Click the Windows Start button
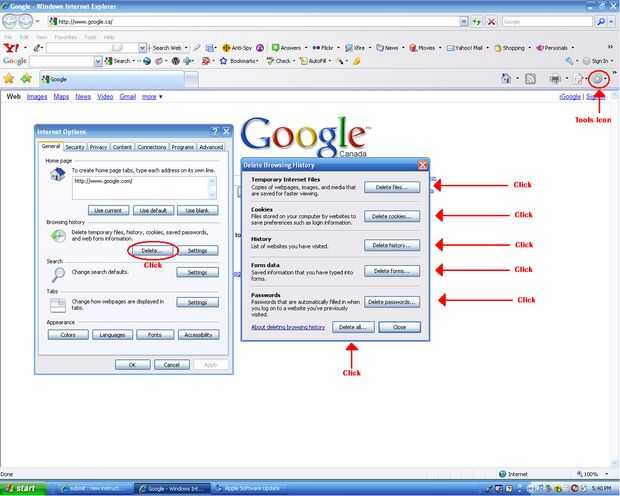620x496 pixels. point(24,488)
